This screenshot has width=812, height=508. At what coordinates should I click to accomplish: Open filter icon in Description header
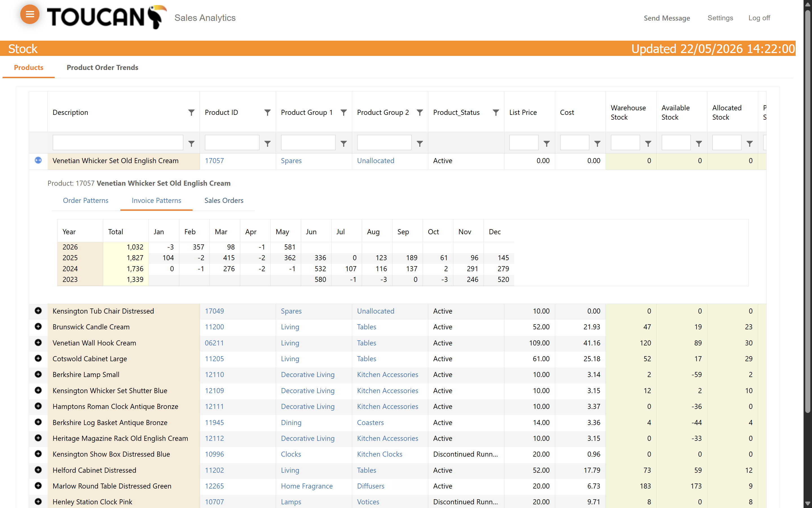coord(191,112)
